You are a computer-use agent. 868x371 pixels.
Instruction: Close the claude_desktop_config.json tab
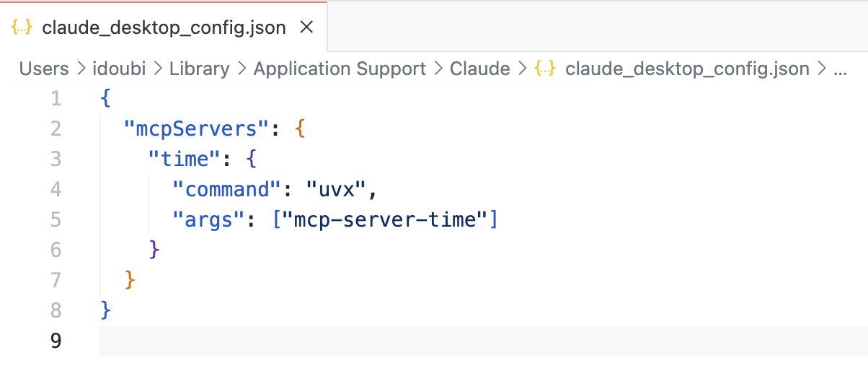coord(306,27)
